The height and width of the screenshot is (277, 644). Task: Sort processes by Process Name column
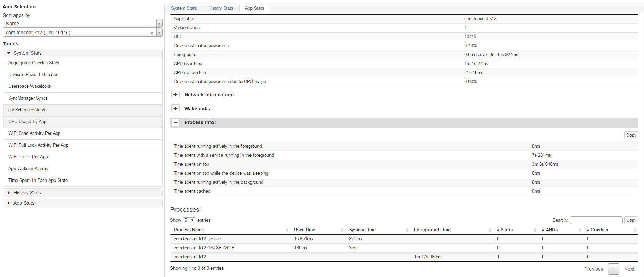pos(230,230)
